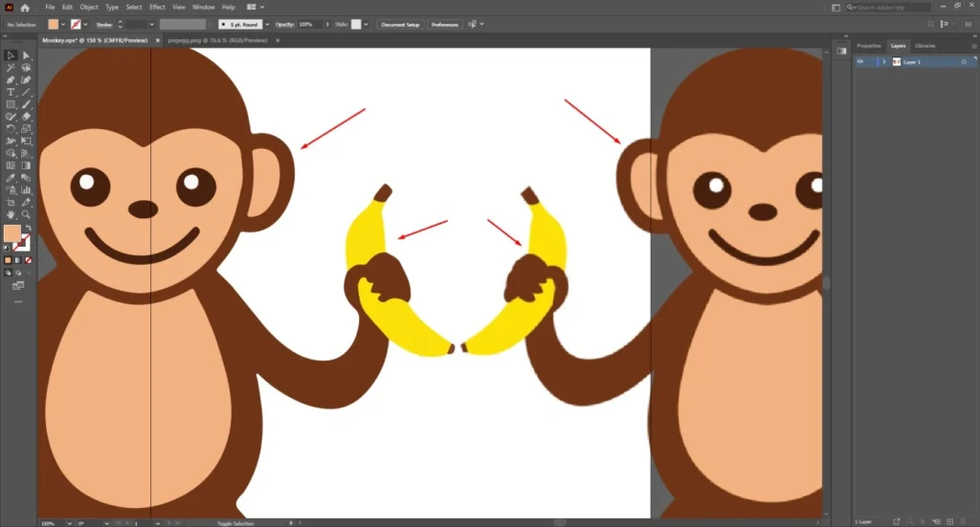
Task: Pick the Slice tool
Action: [x=26, y=203]
